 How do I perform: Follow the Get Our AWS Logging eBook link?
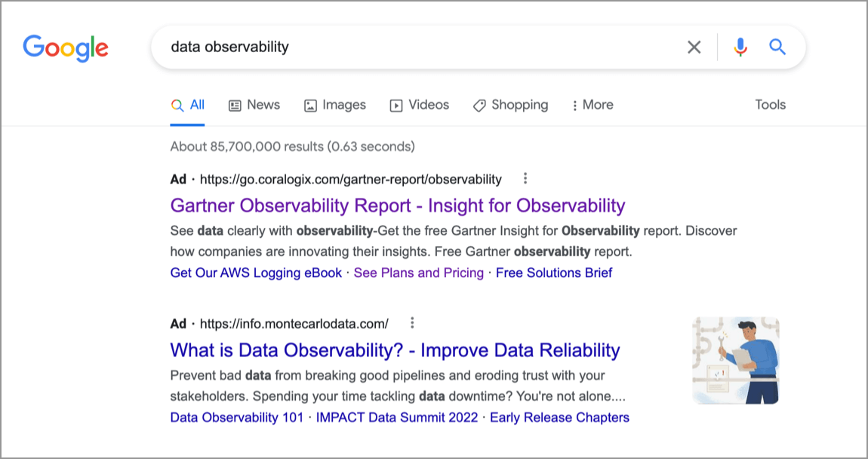click(x=257, y=273)
